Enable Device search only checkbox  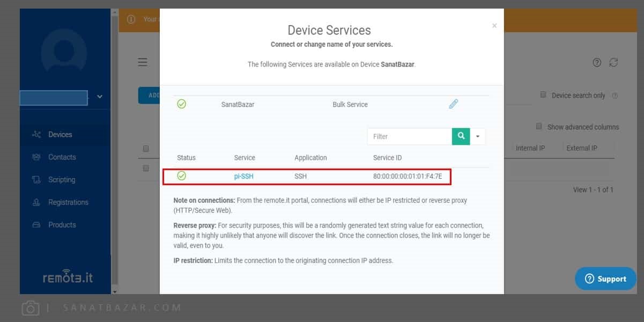(x=543, y=94)
